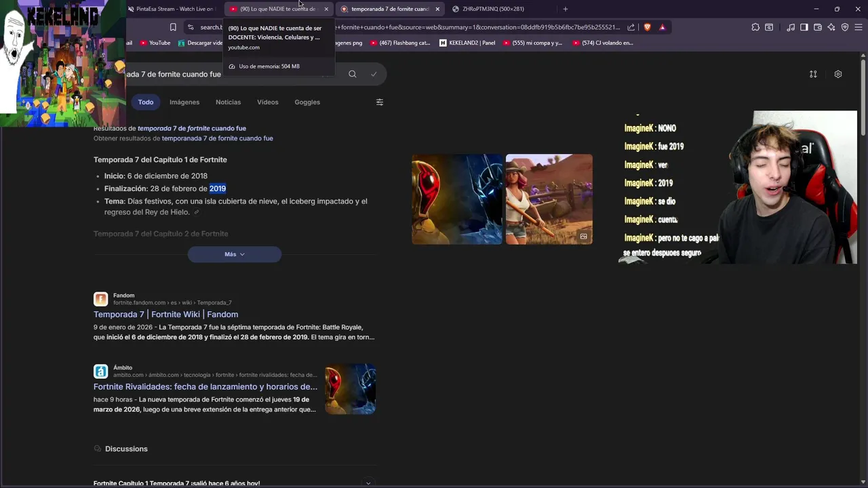Open the '(467) Flashbang cat' bookmark
868x488 pixels.
click(x=400, y=43)
